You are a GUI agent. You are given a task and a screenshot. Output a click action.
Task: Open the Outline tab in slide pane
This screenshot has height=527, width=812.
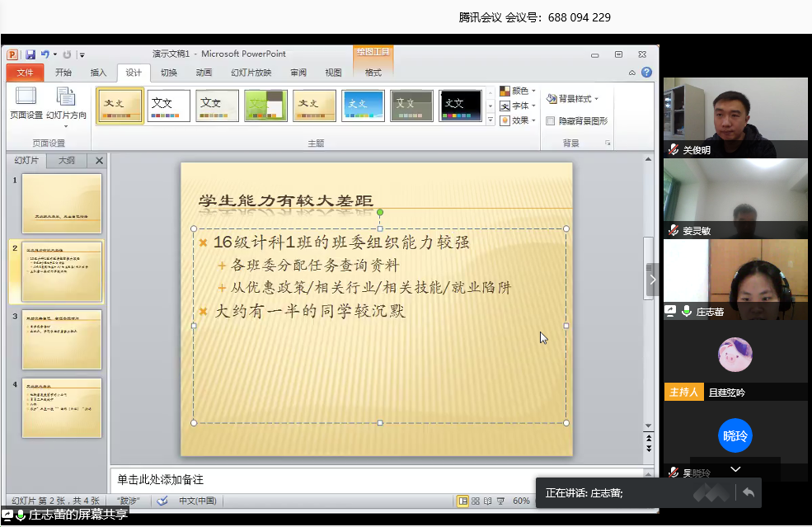pos(66,161)
